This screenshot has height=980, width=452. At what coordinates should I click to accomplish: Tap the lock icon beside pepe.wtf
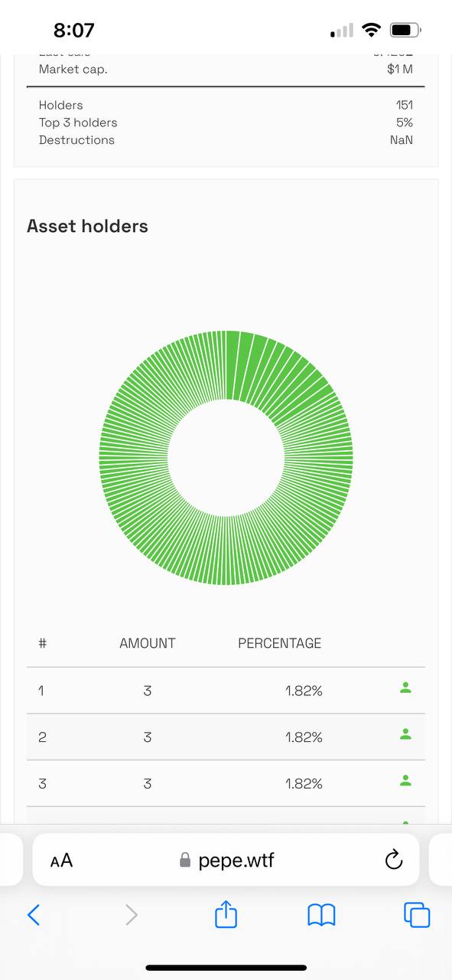tap(184, 861)
